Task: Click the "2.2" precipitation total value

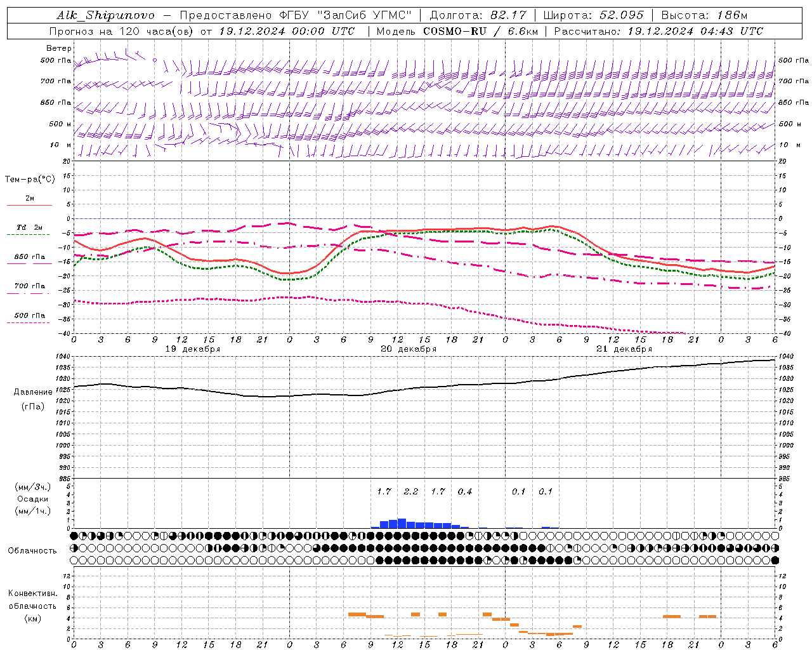Action: pos(411,491)
